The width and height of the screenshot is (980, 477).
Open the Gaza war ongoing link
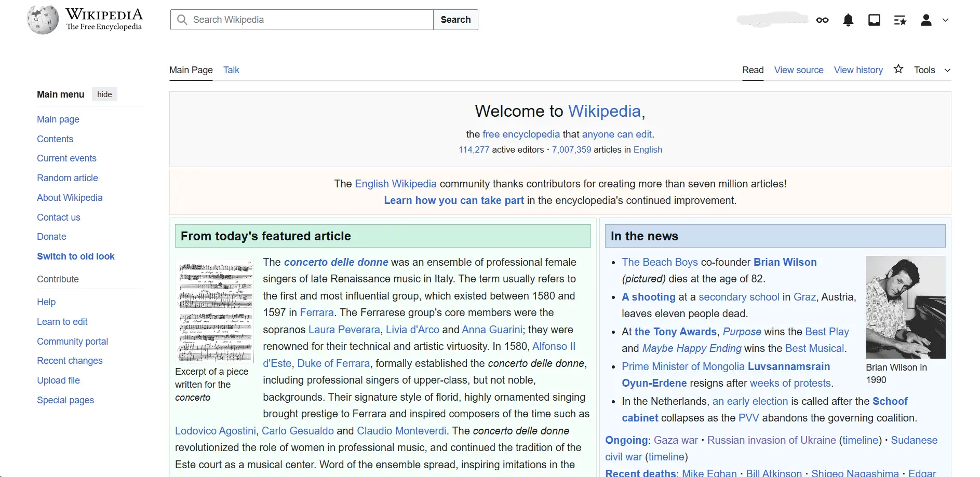point(676,440)
